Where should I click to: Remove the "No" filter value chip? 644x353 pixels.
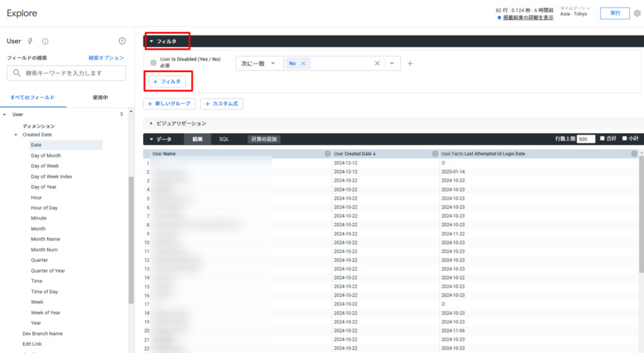(303, 63)
